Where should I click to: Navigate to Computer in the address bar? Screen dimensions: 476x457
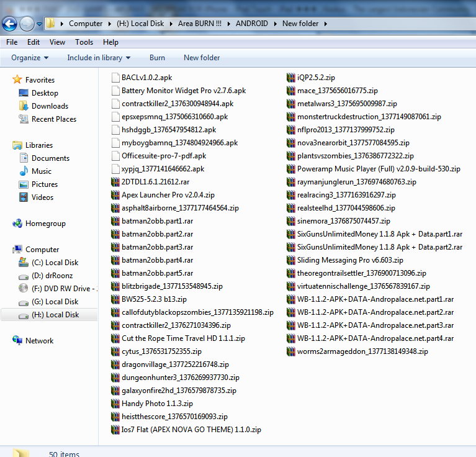point(86,24)
